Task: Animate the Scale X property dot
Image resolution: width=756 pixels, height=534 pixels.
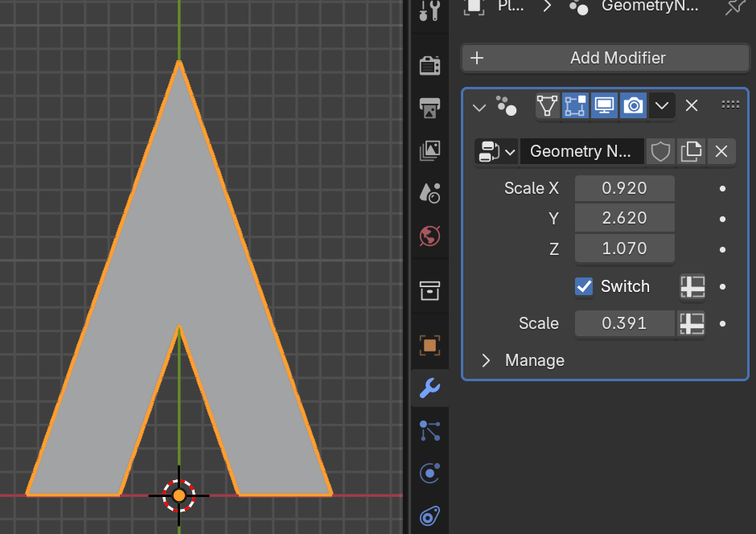Action: pyautogui.click(x=722, y=188)
